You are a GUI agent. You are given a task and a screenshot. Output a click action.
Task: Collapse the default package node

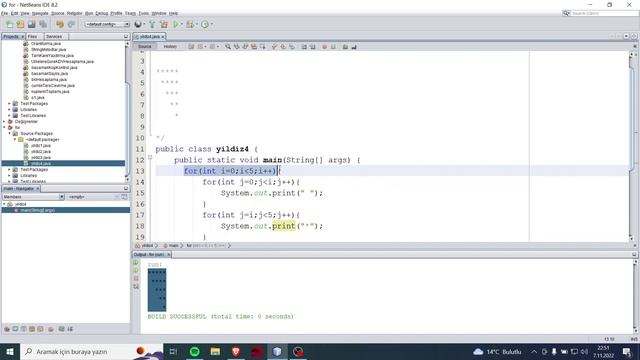click(15, 140)
